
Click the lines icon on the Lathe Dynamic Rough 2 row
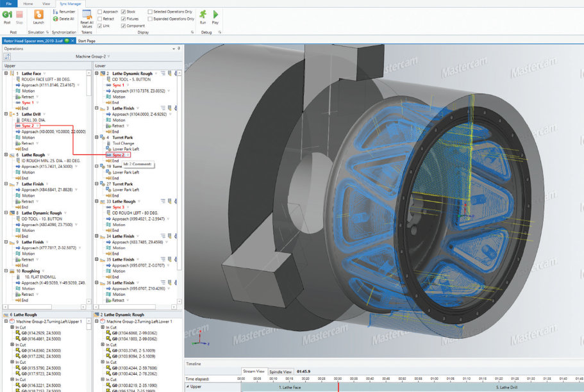tap(163, 73)
